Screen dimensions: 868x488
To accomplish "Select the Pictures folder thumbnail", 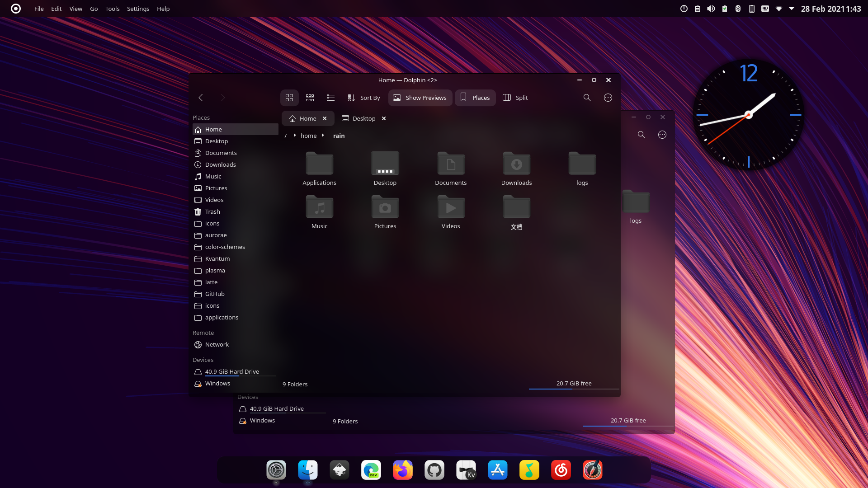I will tap(385, 208).
